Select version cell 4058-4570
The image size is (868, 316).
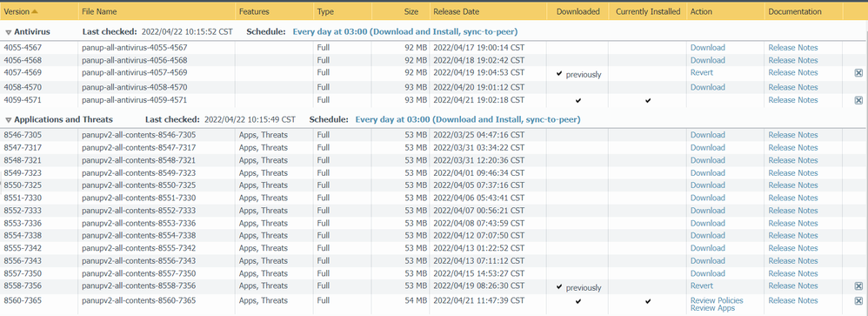click(23, 87)
